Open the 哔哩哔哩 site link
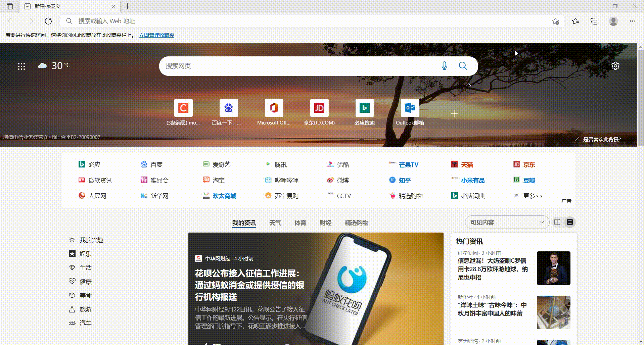The width and height of the screenshot is (644, 345). pyautogui.click(x=282, y=180)
